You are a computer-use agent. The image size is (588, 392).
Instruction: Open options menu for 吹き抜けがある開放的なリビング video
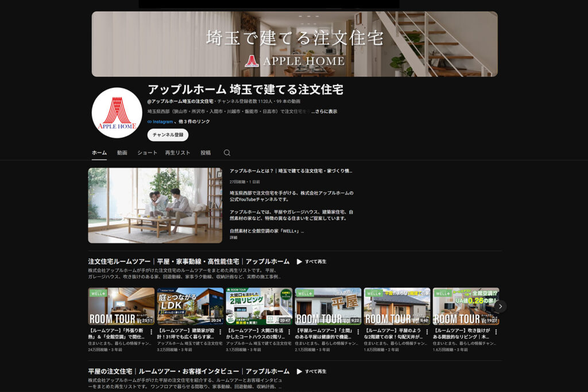[496, 332]
